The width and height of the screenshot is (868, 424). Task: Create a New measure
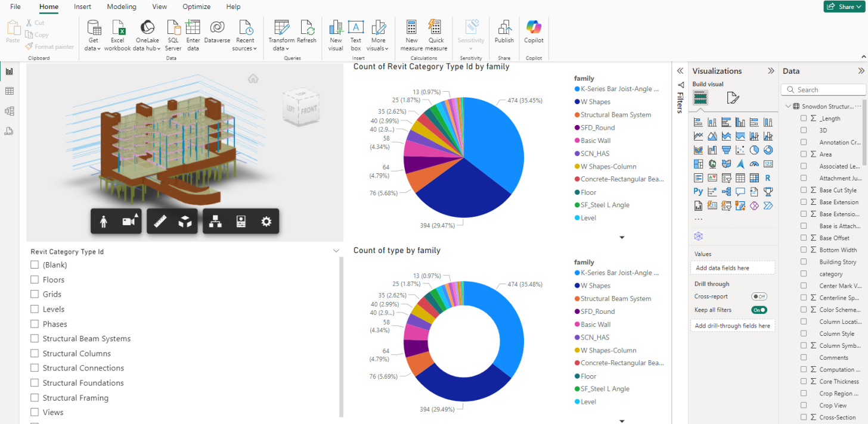(x=411, y=35)
